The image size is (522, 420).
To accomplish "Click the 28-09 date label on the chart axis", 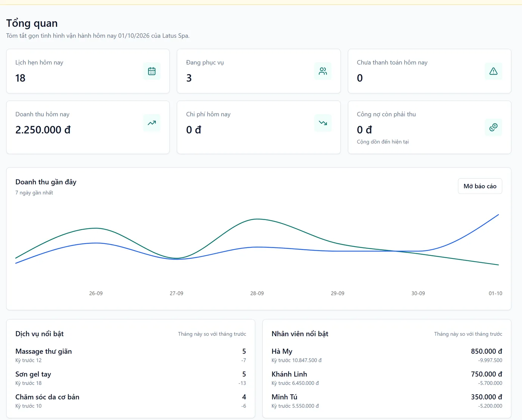I will pyautogui.click(x=257, y=294).
